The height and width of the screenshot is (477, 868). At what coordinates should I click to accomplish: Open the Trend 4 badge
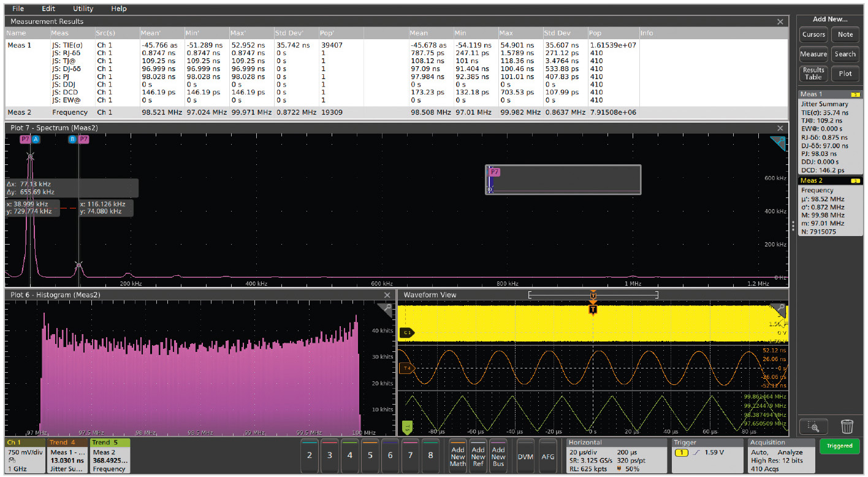(67, 456)
